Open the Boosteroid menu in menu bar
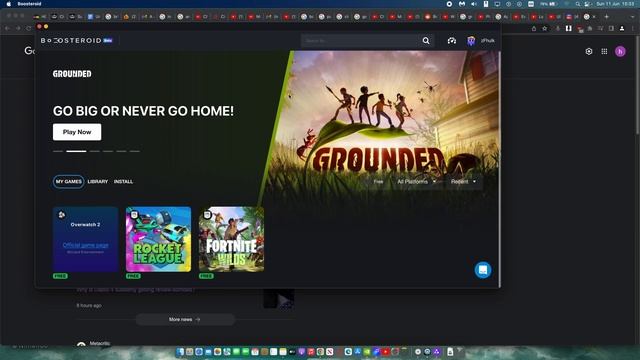The width and height of the screenshot is (640, 360). click(x=29, y=4)
